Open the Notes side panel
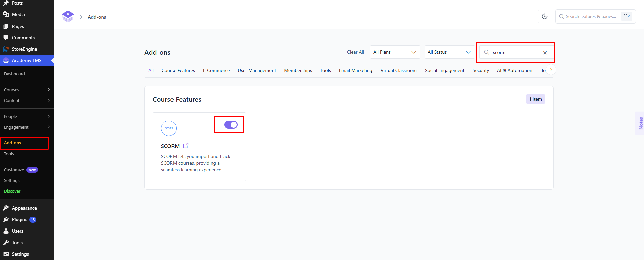The height and width of the screenshot is (260, 644). [x=640, y=123]
